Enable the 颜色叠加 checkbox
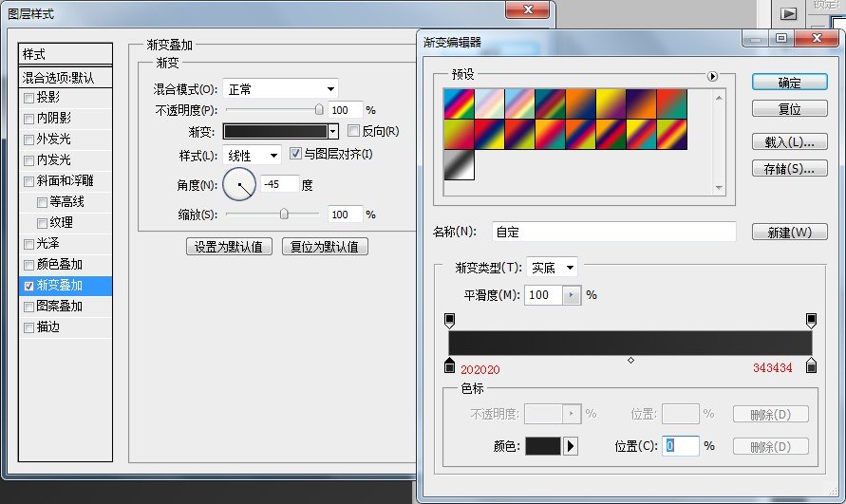Screen dimensions: 846x504 pyautogui.click(x=29, y=265)
